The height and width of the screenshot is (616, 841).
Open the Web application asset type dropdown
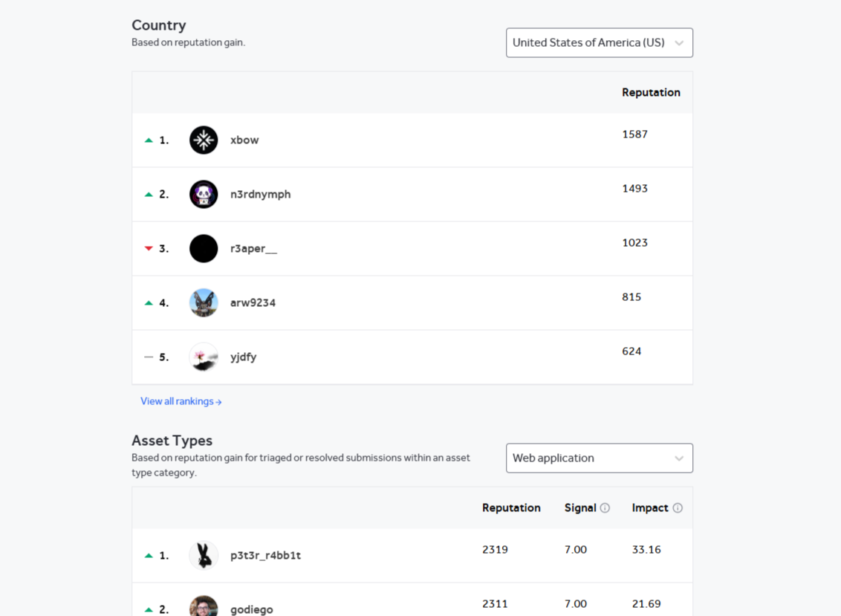coord(599,458)
